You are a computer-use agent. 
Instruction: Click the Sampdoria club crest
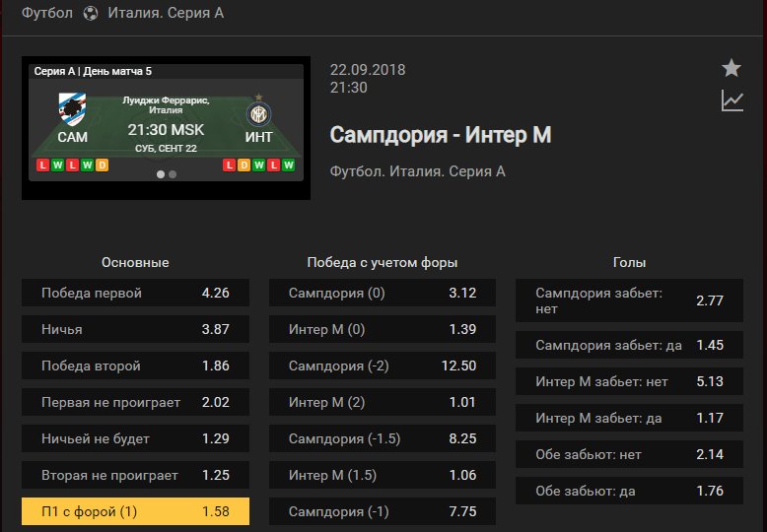click(x=72, y=109)
